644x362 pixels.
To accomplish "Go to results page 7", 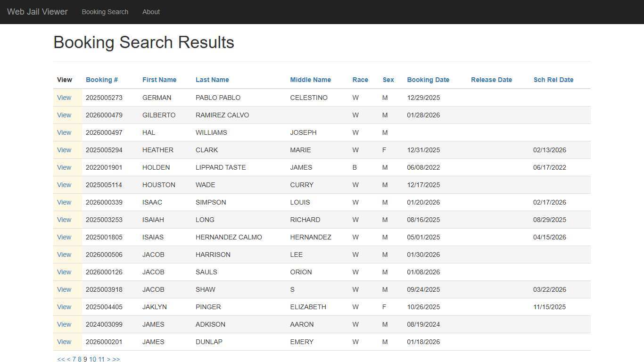I will tap(74, 359).
